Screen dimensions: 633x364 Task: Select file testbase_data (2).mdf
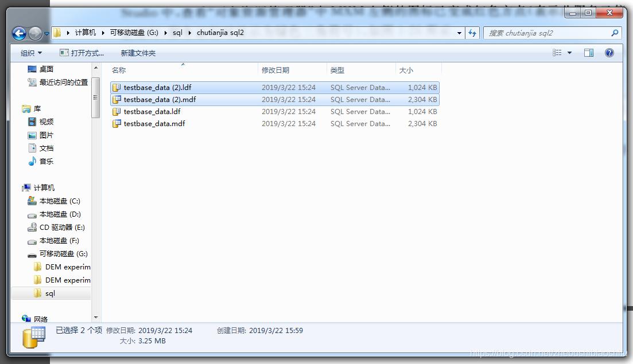click(x=274, y=100)
